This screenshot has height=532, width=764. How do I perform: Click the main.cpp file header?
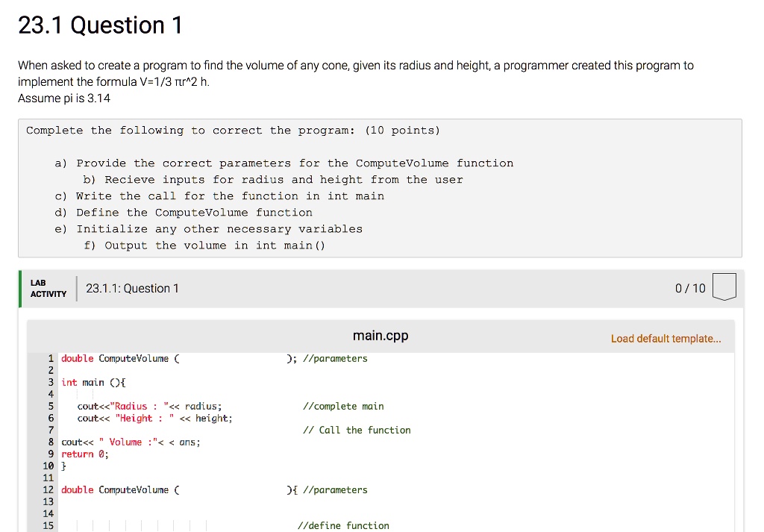click(381, 336)
